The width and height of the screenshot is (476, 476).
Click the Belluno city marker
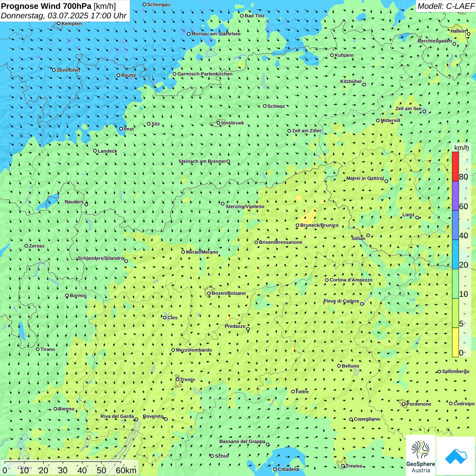click(x=339, y=366)
